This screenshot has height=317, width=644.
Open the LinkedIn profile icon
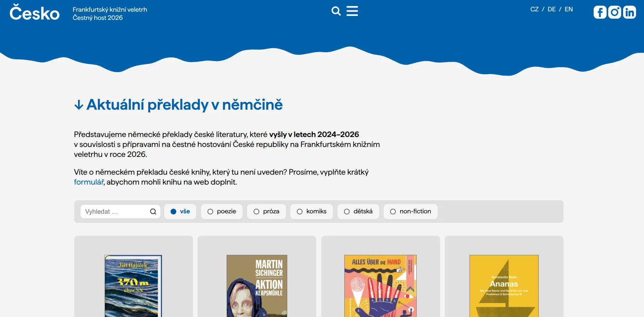(629, 12)
